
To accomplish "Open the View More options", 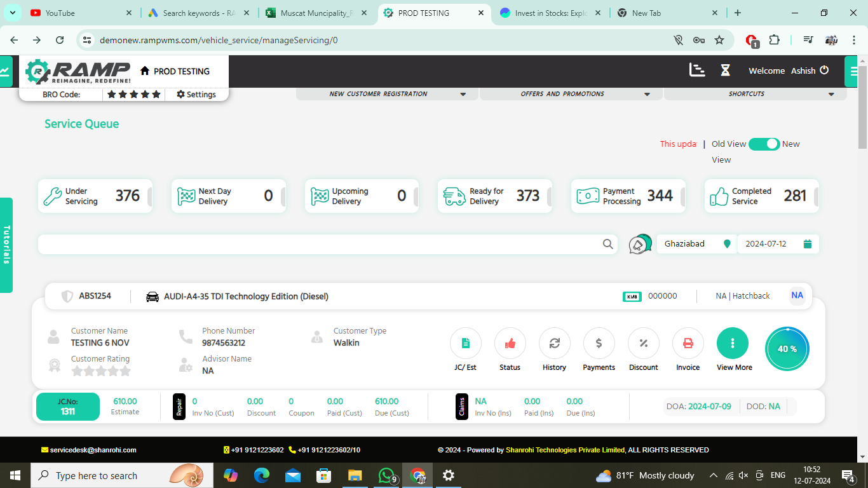I will [x=733, y=343].
